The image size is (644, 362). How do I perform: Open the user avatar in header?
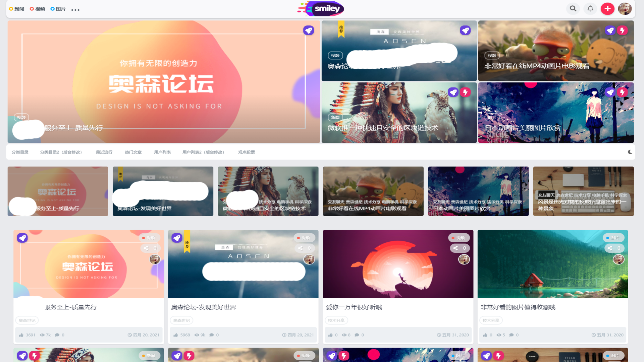click(625, 9)
